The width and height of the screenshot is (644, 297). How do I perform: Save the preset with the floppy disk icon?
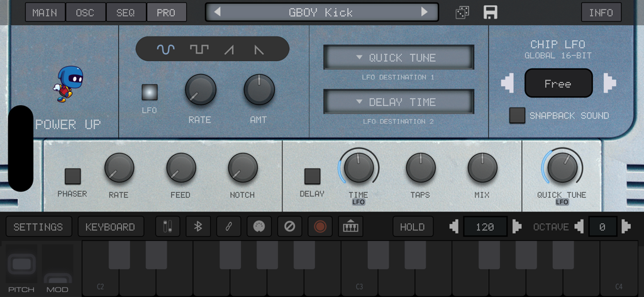491,13
